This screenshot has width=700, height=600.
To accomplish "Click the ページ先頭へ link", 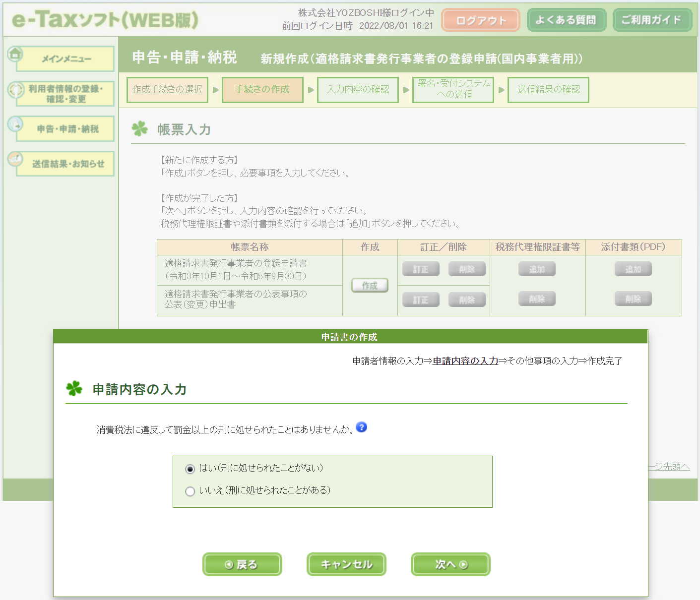I will [x=669, y=467].
